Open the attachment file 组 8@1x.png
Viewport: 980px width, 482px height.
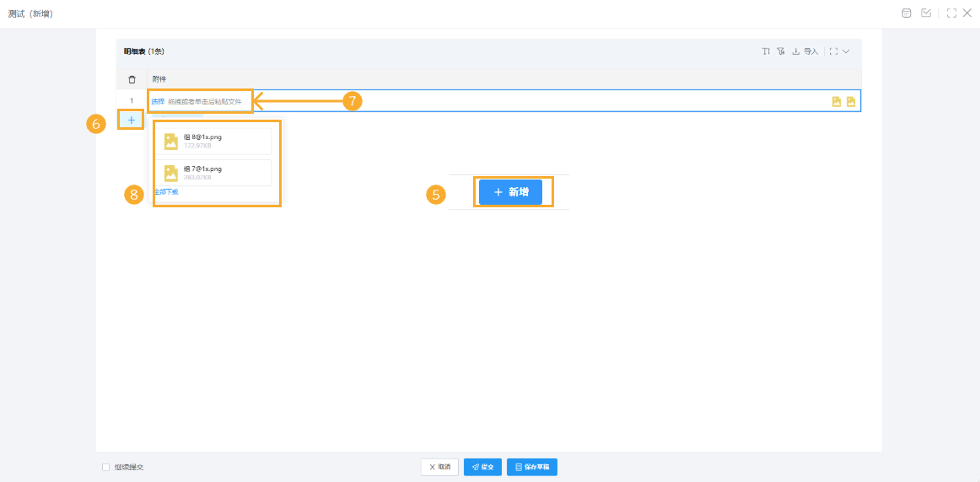[x=202, y=137]
